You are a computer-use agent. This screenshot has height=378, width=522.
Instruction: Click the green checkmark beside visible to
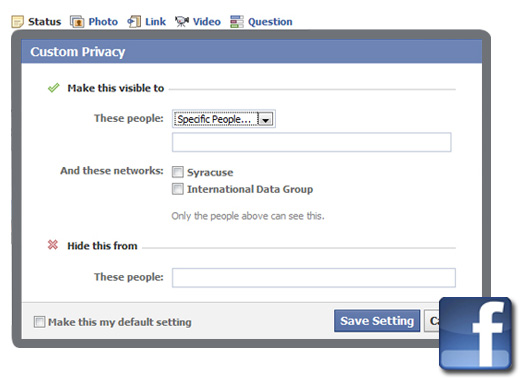click(x=53, y=88)
